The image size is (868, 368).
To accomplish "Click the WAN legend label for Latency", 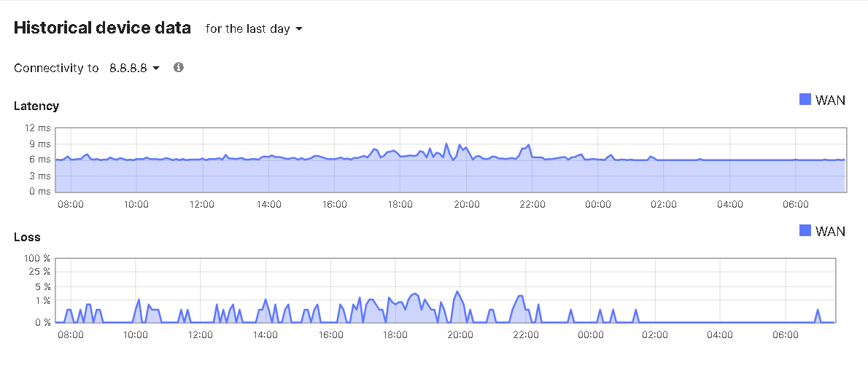I will 830,101.
